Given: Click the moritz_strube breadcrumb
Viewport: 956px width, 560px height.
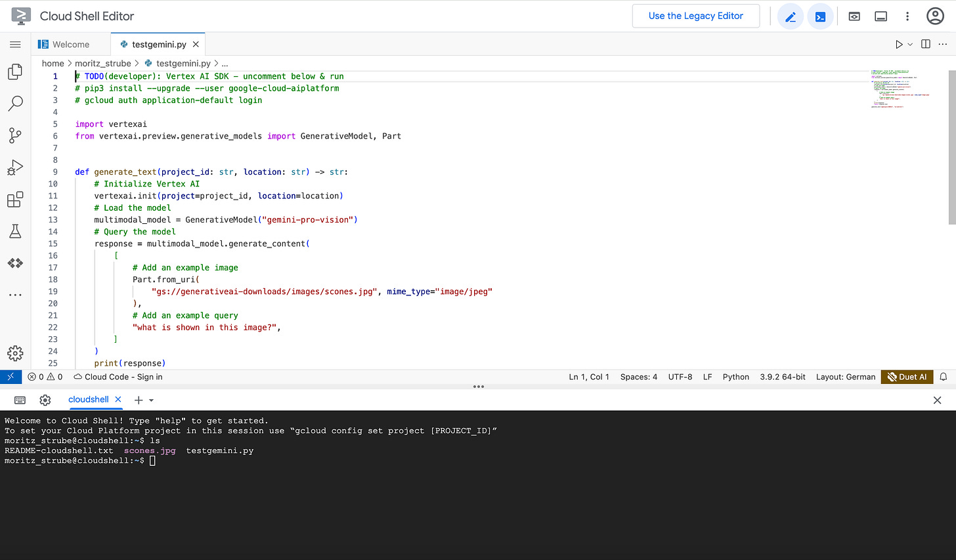Looking at the screenshot, I should [x=103, y=64].
